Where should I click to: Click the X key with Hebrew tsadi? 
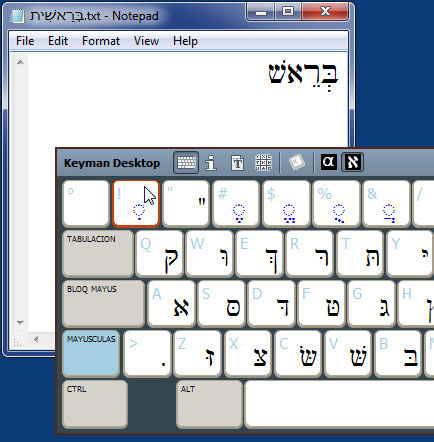coord(248,354)
